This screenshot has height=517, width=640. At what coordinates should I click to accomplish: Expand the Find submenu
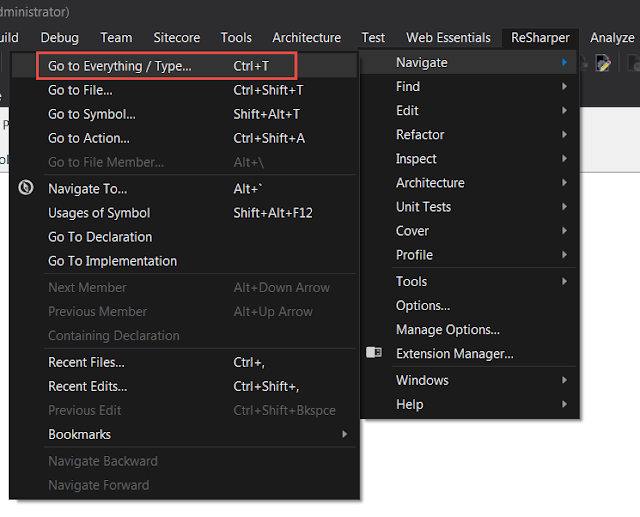469,87
